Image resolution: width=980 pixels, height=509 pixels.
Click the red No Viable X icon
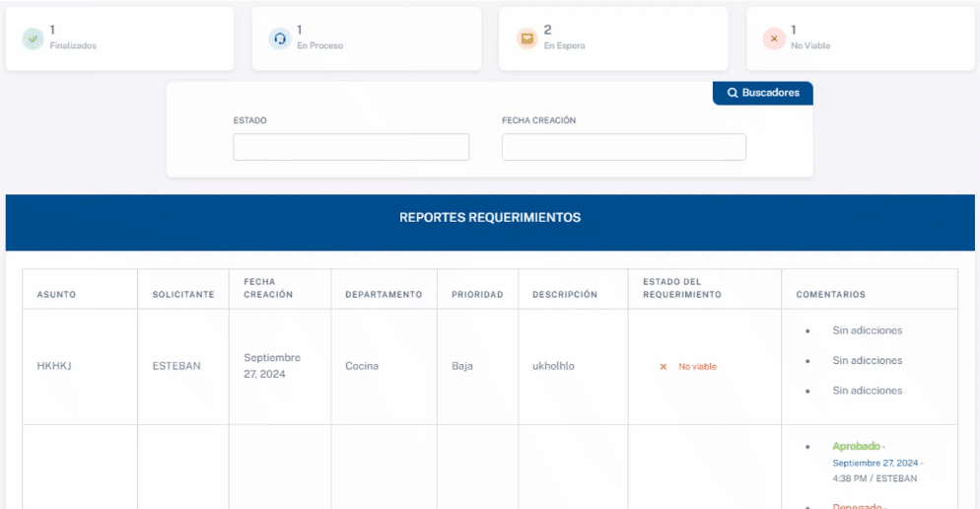coord(774,38)
